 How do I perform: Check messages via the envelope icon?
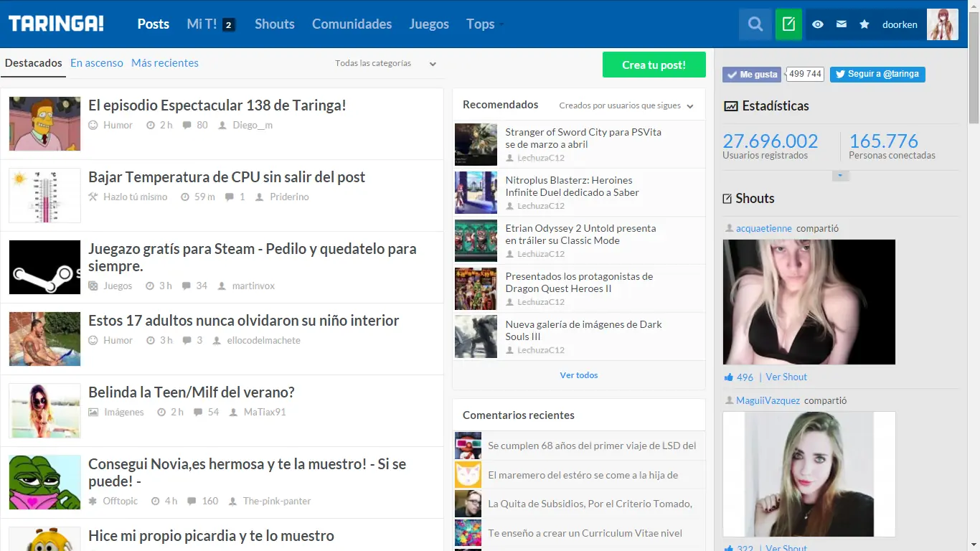pyautogui.click(x=840, y=24)
